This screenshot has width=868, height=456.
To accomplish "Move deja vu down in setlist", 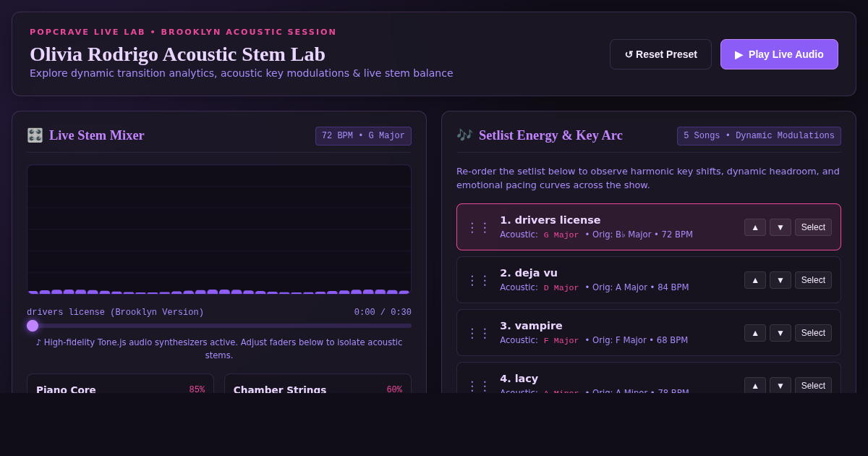I will (x=780, y=280).
